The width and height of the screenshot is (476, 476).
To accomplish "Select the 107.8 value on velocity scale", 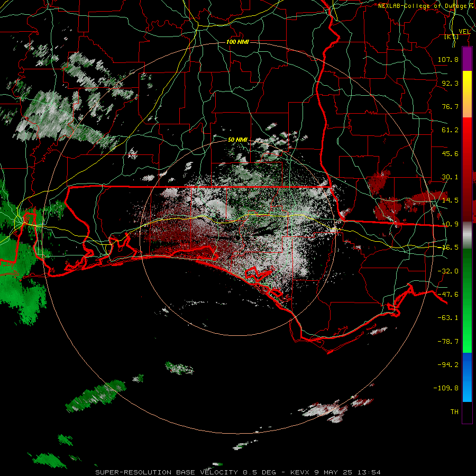I will (x=448, y=59).
